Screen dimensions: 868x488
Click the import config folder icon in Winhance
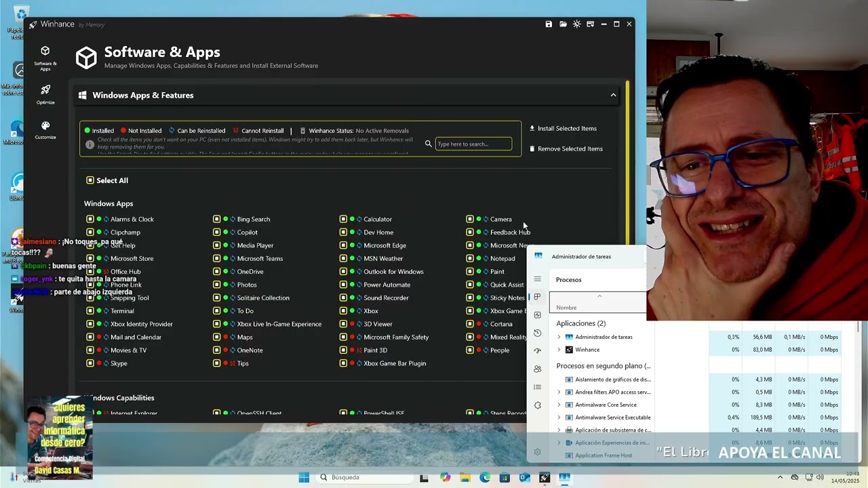point(563,24)
